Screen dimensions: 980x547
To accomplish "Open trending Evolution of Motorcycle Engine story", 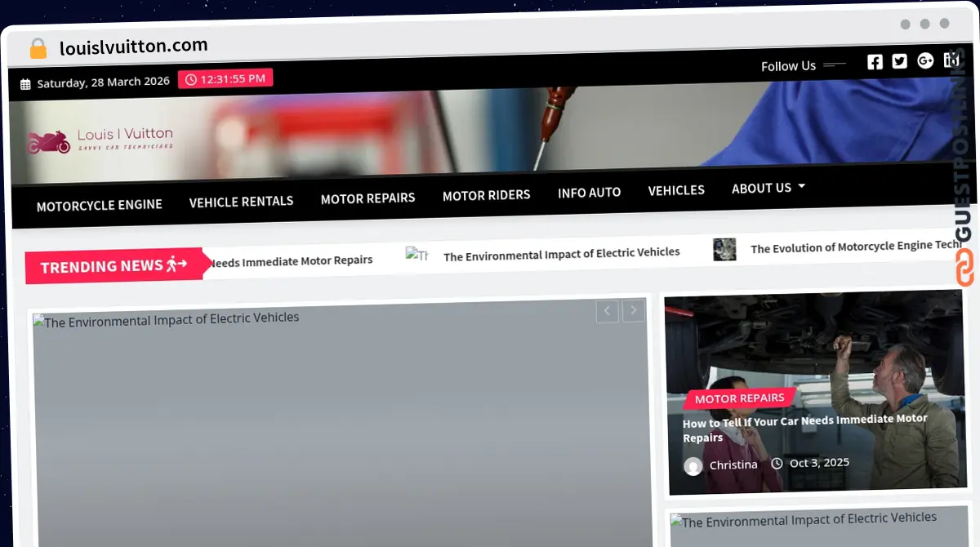I will 855,247.
